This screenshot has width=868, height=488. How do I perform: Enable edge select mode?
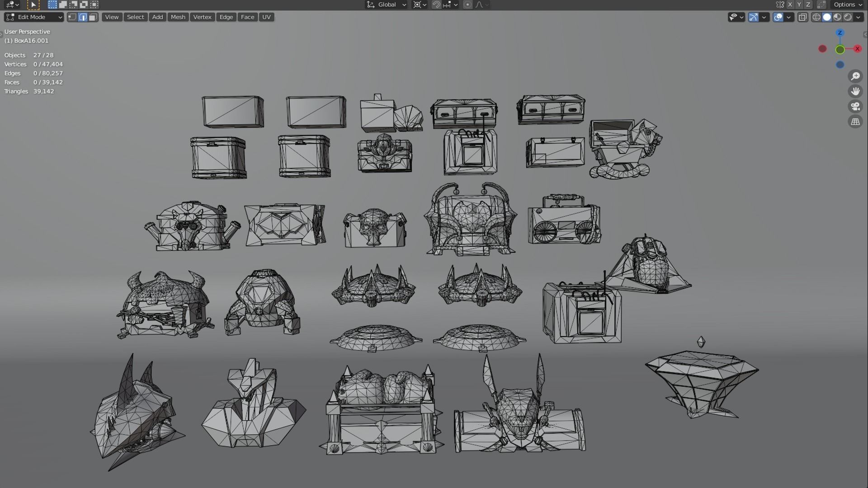click(x=83, y=17)
